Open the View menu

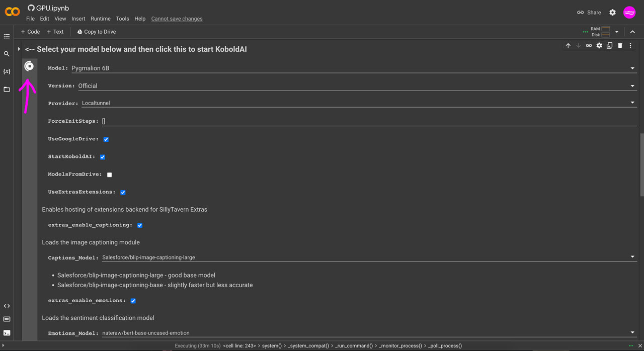click(60, 19)
